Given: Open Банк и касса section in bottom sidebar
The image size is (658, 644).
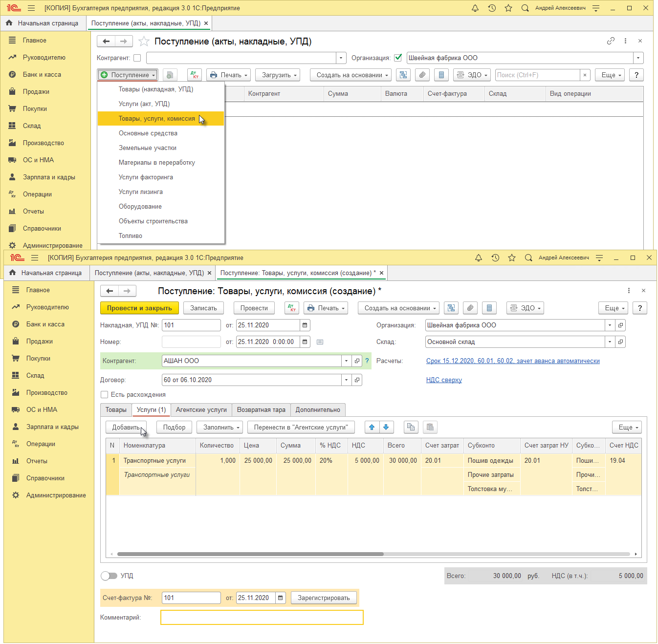Looking at the screenshot, I should tap(45, 324).
